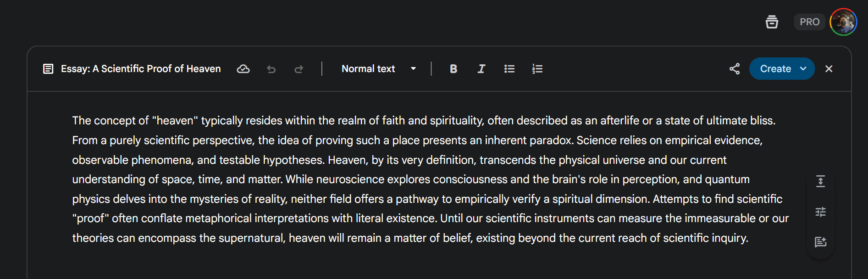Click the cloud saved status icon
Image resolution: width=868 pixels, height=279 pixels.
point(243,69)
